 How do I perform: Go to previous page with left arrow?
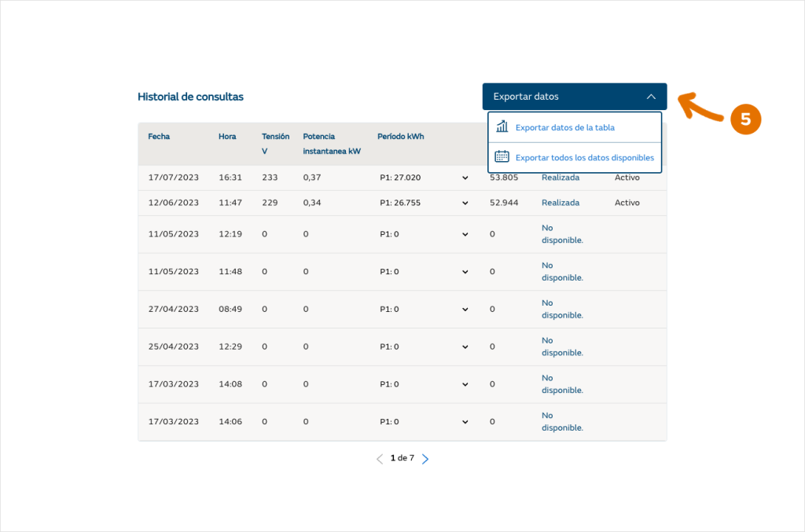pos(380,459)
